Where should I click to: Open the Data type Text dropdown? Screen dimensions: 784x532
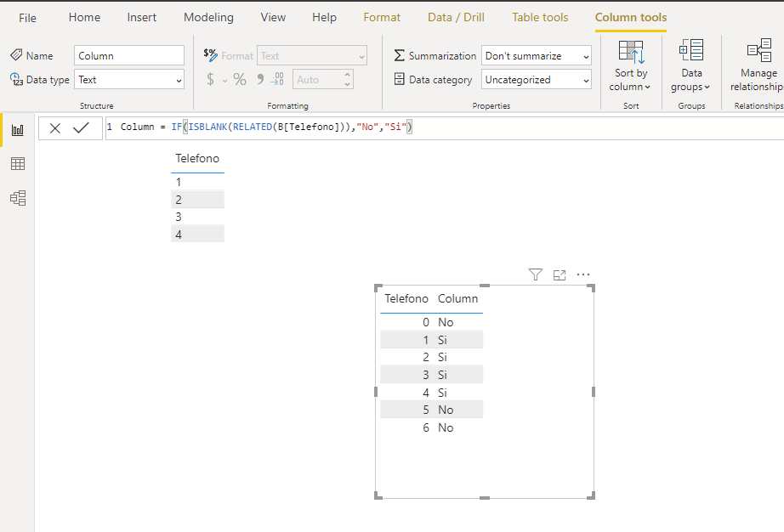point(129,79)
